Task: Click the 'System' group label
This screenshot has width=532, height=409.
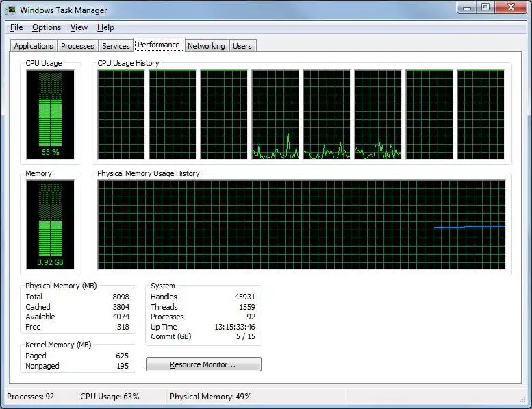Action: 163,286
